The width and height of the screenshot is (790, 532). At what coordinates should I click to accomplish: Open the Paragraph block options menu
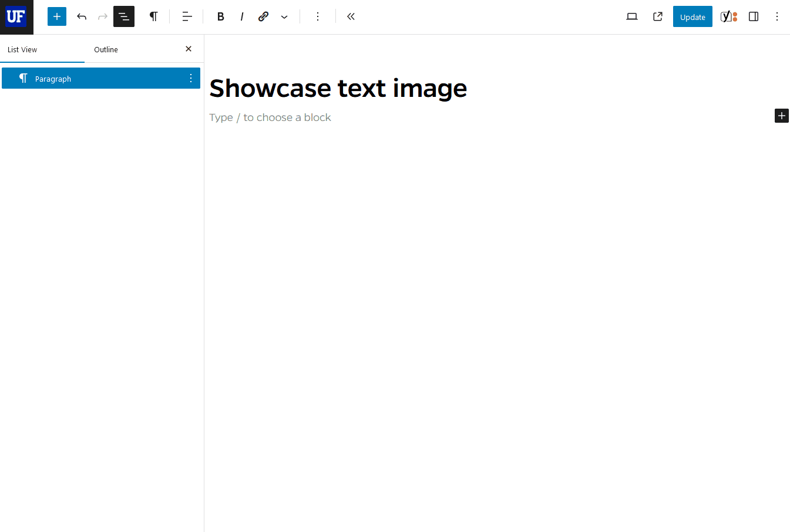(x=190, y=78)
